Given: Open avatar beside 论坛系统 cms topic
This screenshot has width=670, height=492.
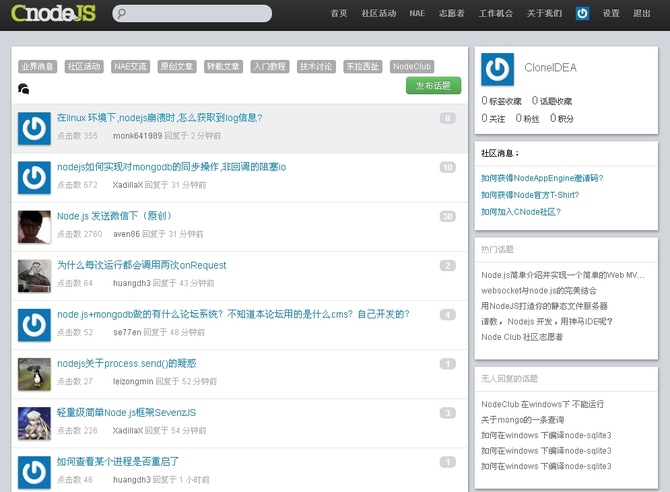Looking at the screenshot, I should point(34,325).
